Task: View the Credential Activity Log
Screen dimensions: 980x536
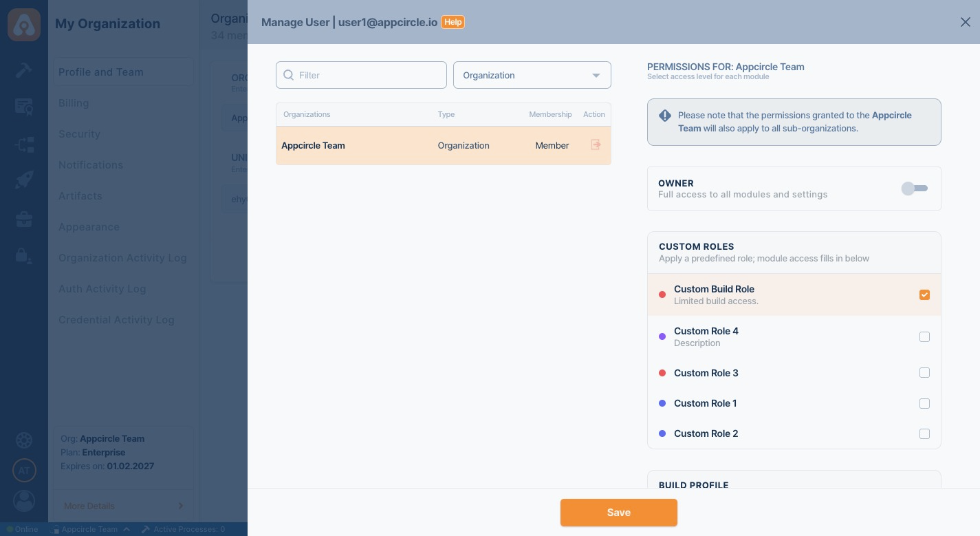Action: tap(116, 320)
